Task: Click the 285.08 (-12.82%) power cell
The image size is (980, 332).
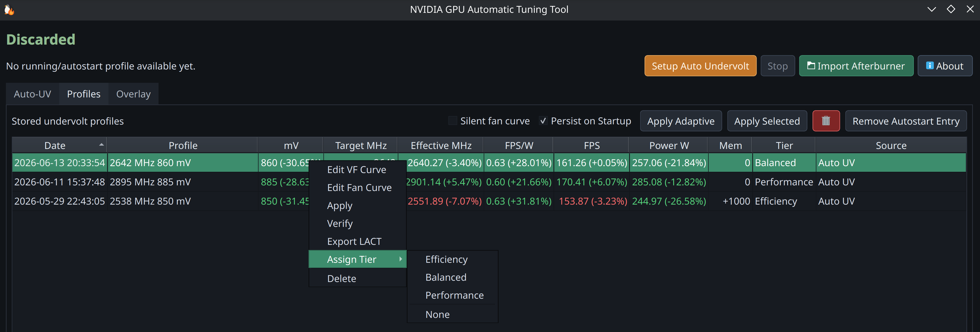Action: pos(669,182)
